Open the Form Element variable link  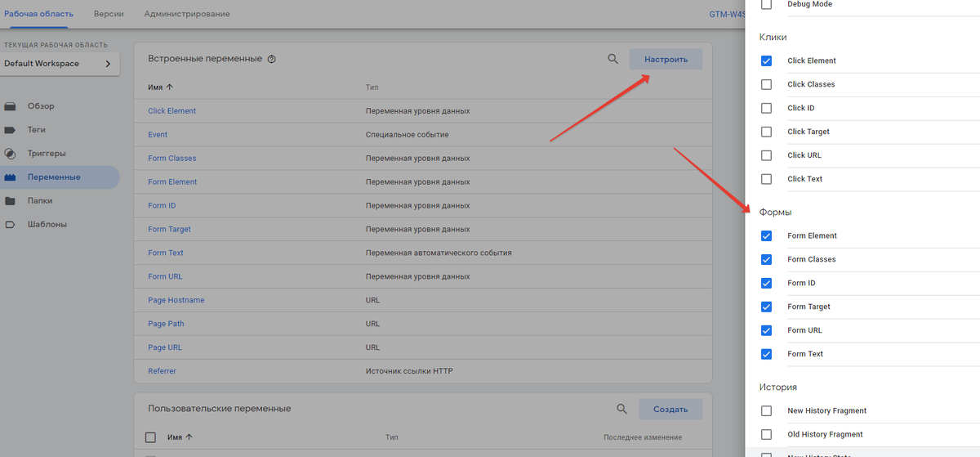(x=172, y=182)
